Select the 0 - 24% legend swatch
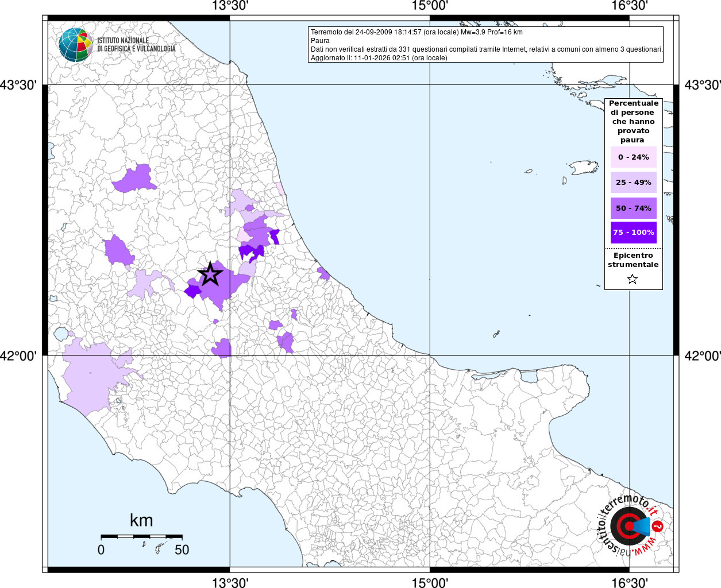The image size is (721, 588). tap(633, 157)
